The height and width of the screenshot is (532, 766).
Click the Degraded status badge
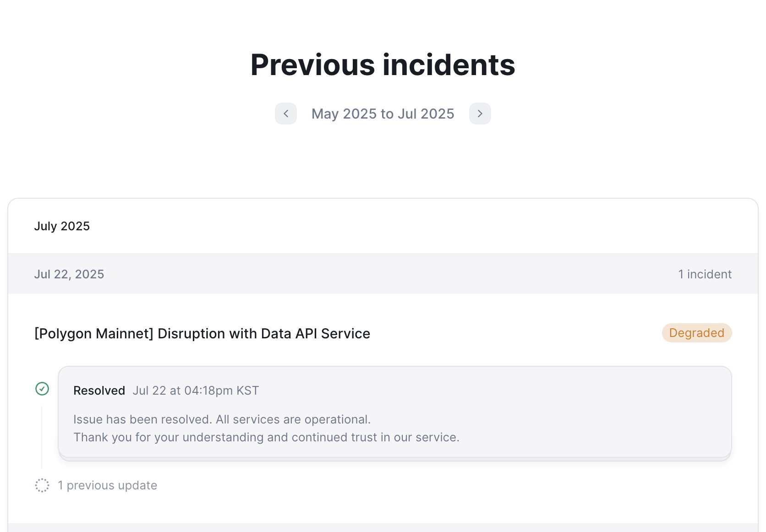pyautogui.click(x=696, y=333)
